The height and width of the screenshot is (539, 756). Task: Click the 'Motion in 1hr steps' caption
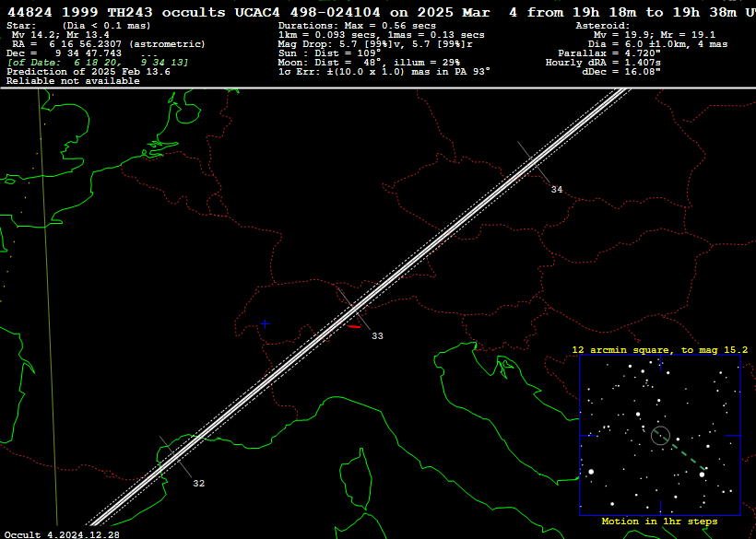pos(659,521)
